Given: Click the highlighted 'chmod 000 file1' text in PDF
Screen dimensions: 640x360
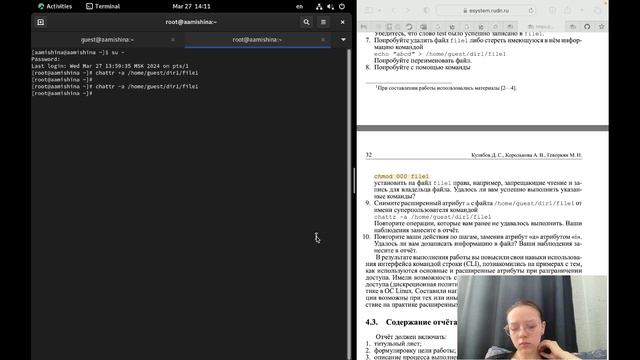Looking at the screenshot, I should [402, 176].
